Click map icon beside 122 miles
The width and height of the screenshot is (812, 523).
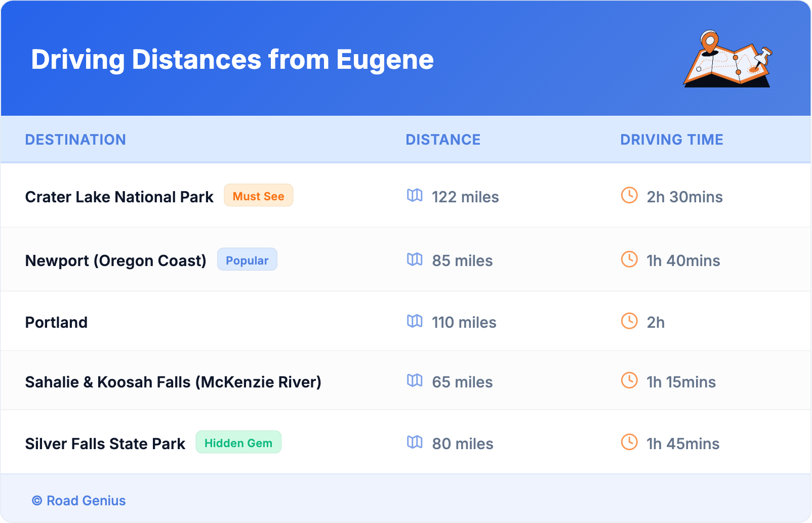pyautogui.click(x=415, y=195)
